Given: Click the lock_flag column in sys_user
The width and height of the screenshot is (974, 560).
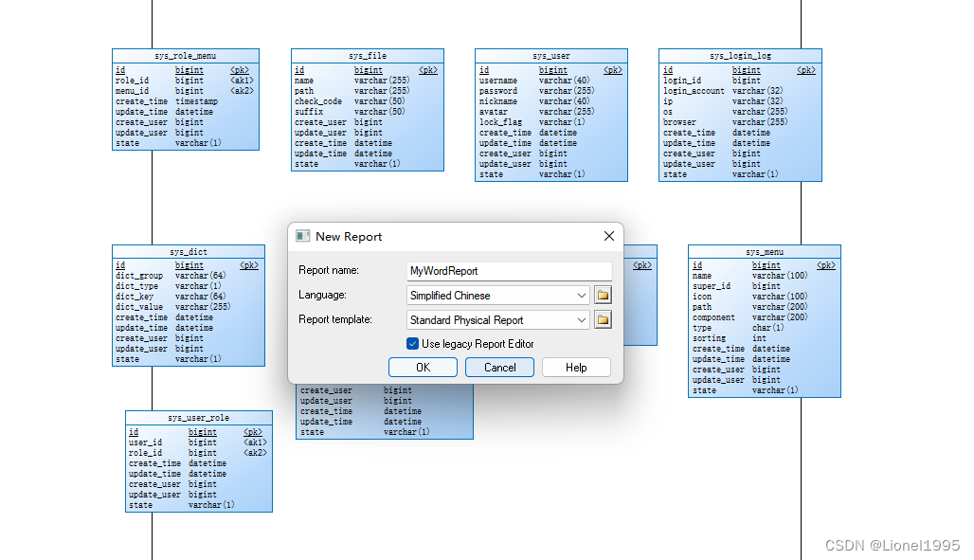Looking at the screenshot, I should point(500,122).
